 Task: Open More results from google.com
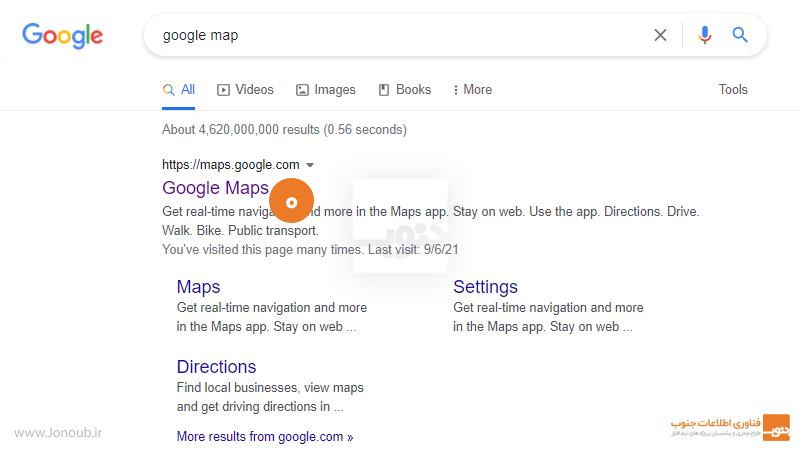click(265, 437)
